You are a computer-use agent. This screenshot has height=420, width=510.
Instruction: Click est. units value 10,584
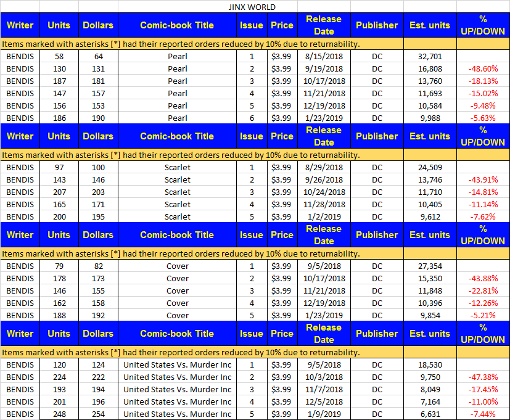(x=430, y=105)
